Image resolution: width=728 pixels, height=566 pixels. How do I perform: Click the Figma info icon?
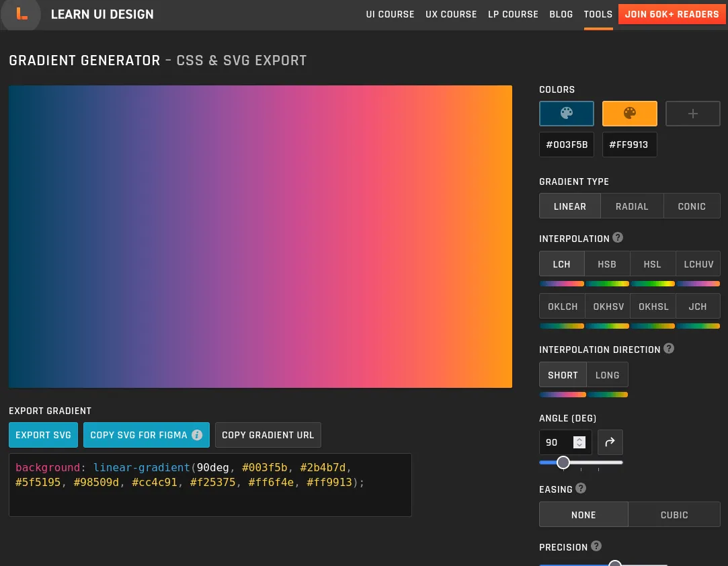(x=197, y=435)
